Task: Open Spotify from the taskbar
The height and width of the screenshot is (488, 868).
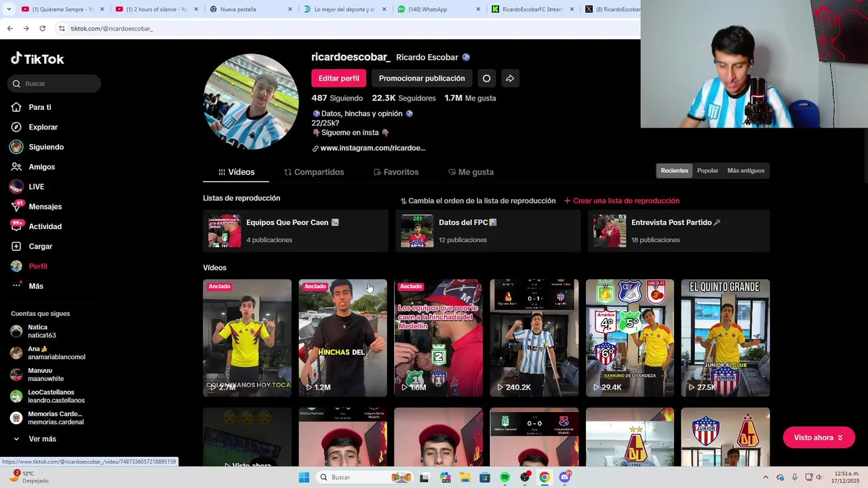Action: coord(505,477)
